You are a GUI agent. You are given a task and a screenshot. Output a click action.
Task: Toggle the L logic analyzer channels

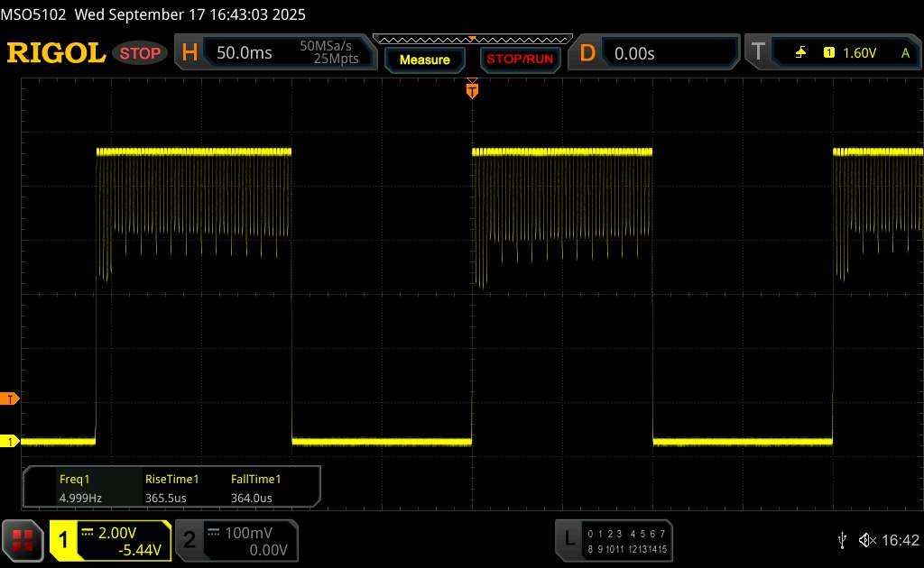(615, 539)
